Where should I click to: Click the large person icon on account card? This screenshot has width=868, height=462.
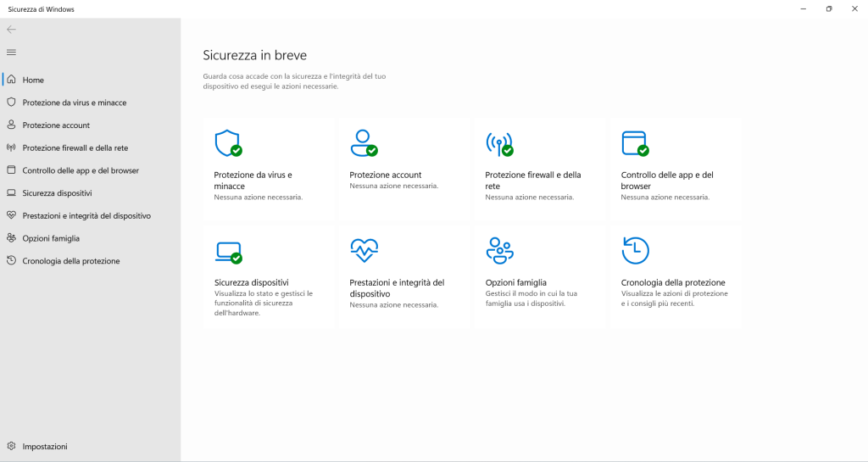[364, 143]
